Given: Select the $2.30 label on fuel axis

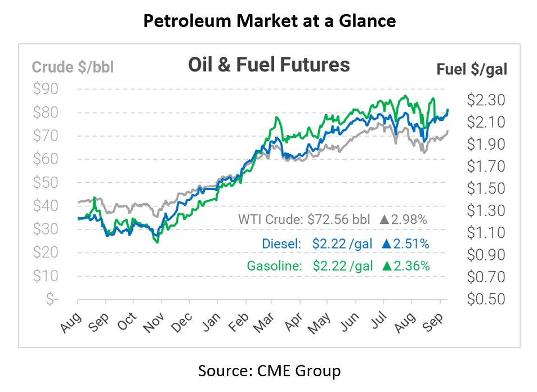Looking at the screenshot, I should [486, 100].
